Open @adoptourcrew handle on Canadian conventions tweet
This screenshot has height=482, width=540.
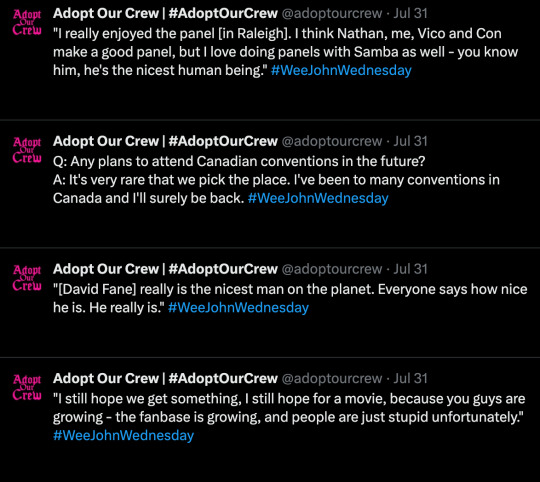[x=332, y=141]
